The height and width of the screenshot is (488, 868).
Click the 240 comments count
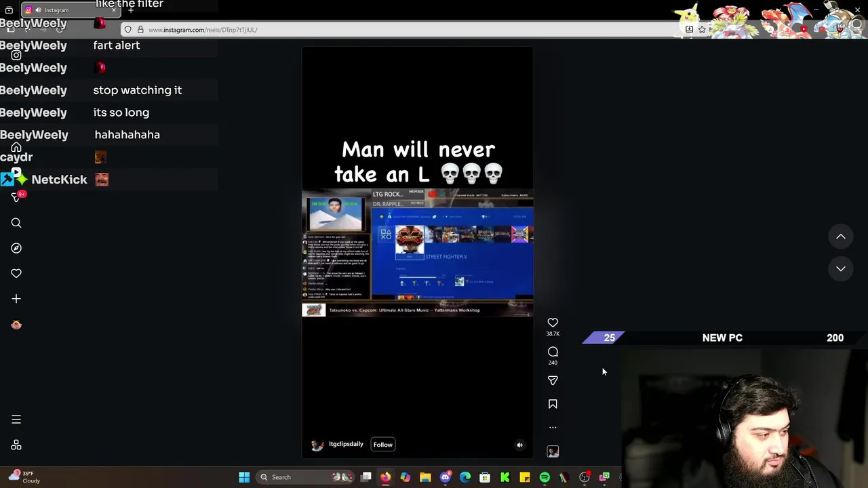point(553,363)
